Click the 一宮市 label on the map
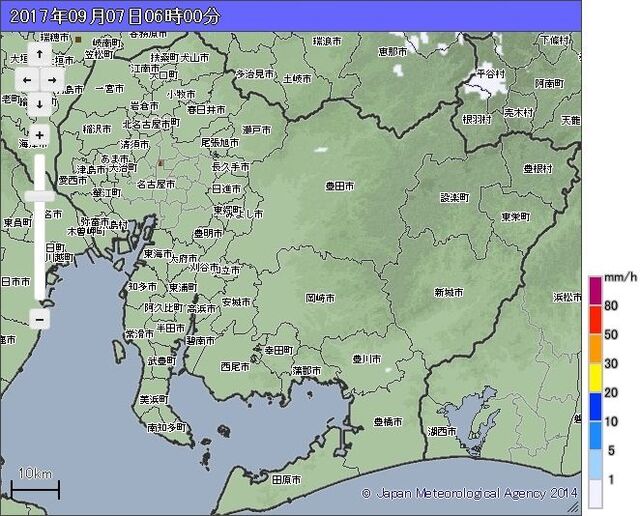Viewport: 640px width, 516px height. pyautogui.click(x=109, y=89)
